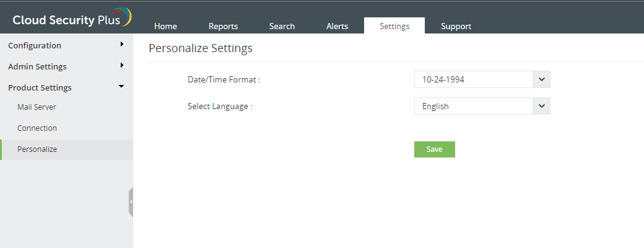Open Connection settings in sidebar
644x248 pixels.
click(x=37, y=128)
